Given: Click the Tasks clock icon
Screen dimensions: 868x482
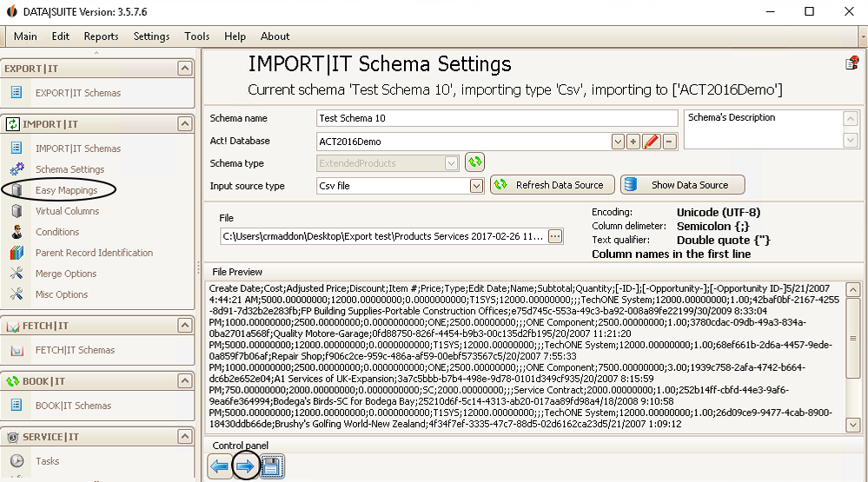Looking at the screenshot, I should coord(17,461).
